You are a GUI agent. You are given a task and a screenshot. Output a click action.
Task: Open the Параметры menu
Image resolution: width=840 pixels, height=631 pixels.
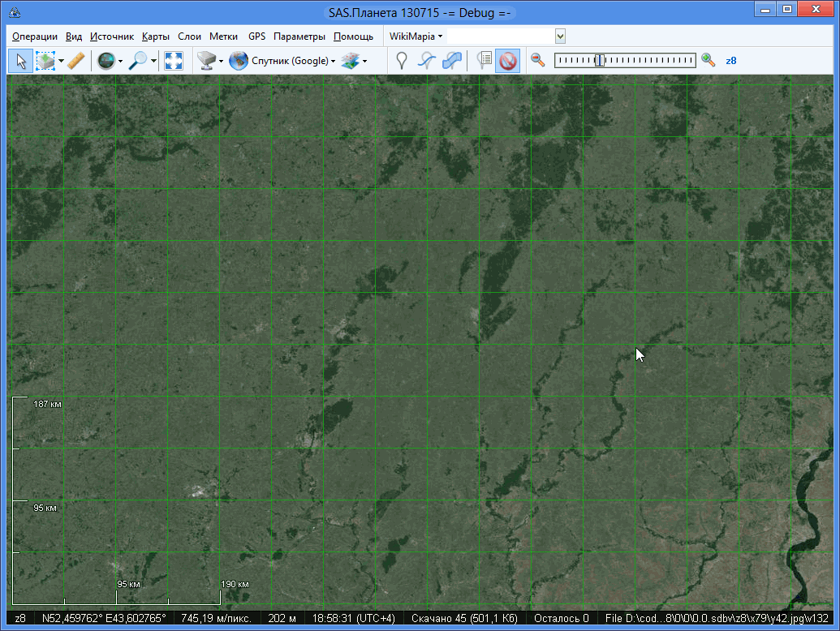tap(299, 36)
